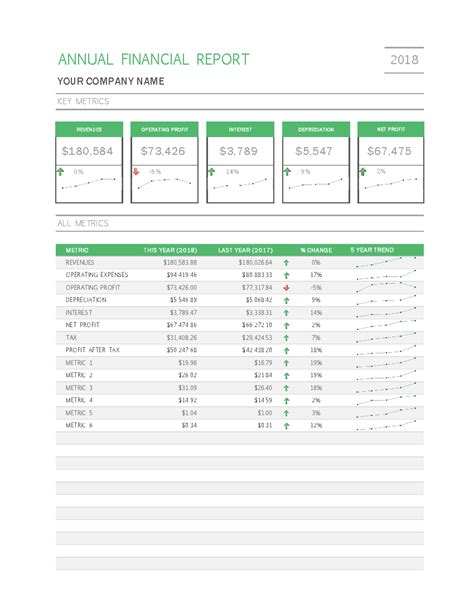Click the up arrow in the Metric 5 row
474x613 pixels.
pyautogui.click(x=286, y=413)
